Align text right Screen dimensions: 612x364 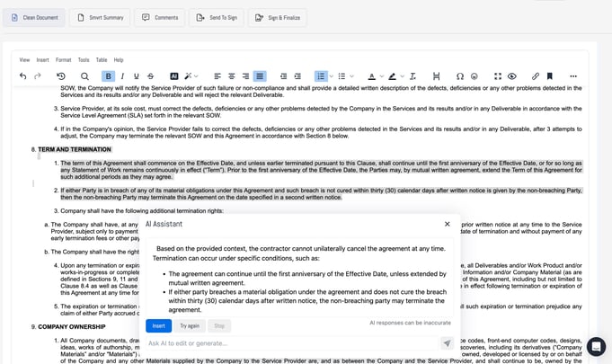pos(245,76)
